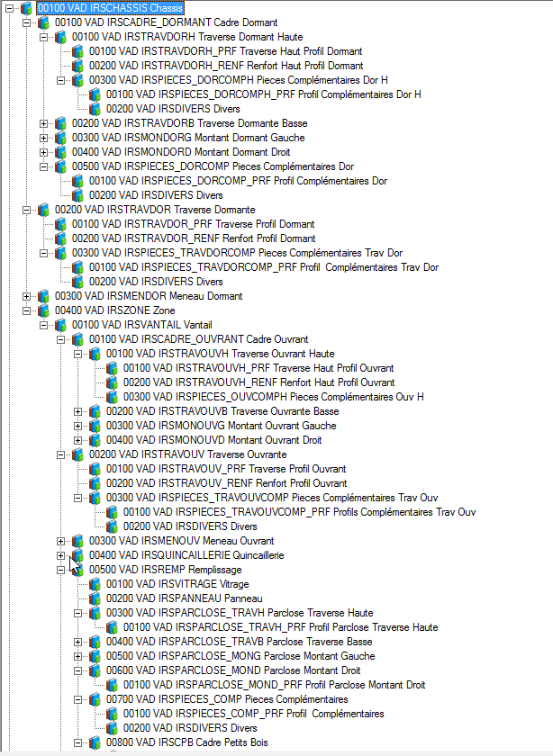The height and width of the screenshot is (756, 553).
Task: Click the icon for IRSCPB Cadre Petits Bois
Action: pos(95,742)
